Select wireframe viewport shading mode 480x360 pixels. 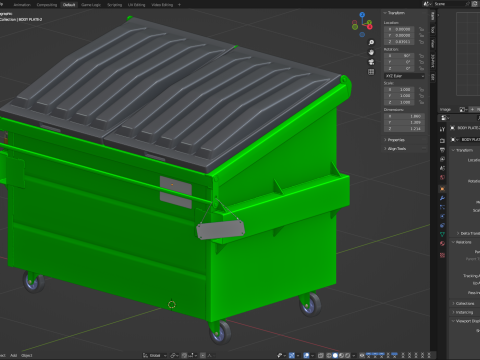[329, 355]
